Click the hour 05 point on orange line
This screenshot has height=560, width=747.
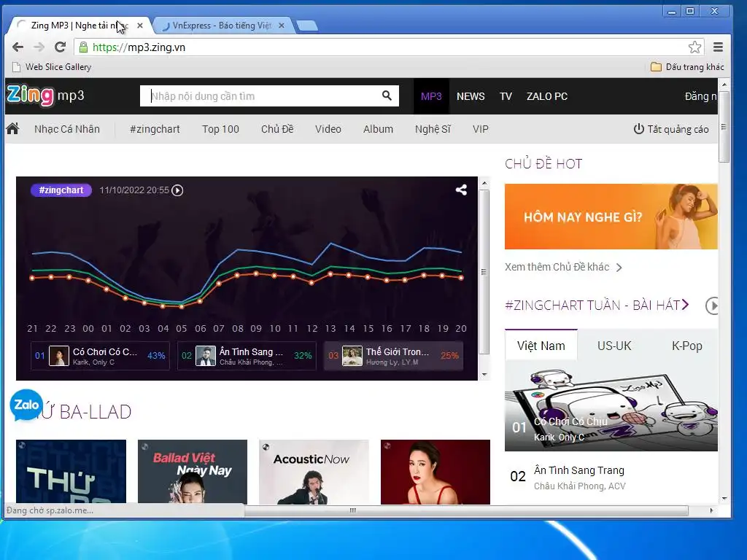click(182, 307)
